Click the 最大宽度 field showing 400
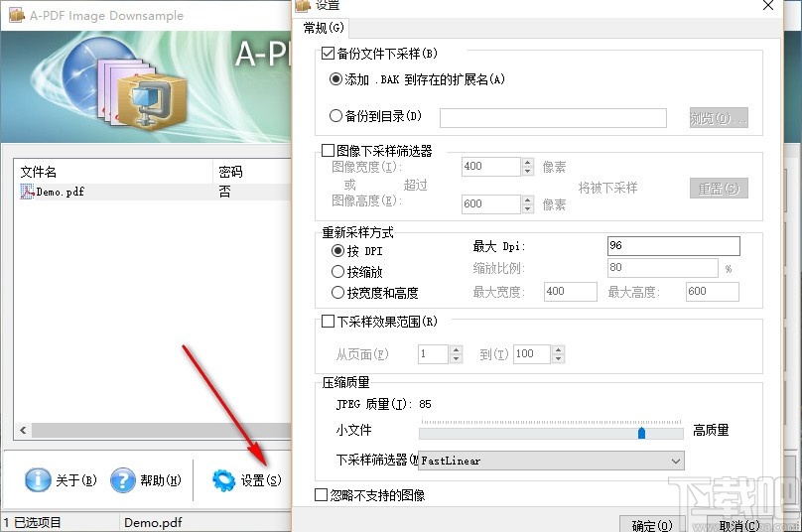This screenshot has width=802, height=532. (571, 292)
